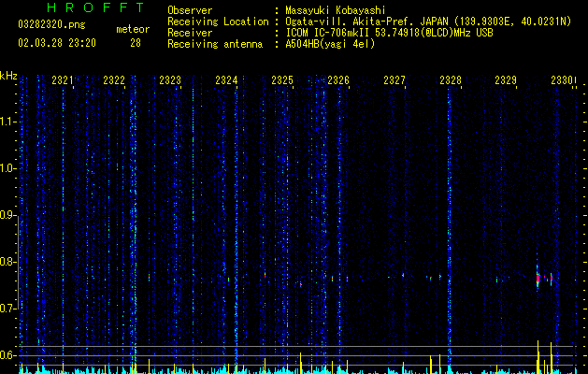
Task: Click the HROFFT title text
Action: tap(95, 7)
